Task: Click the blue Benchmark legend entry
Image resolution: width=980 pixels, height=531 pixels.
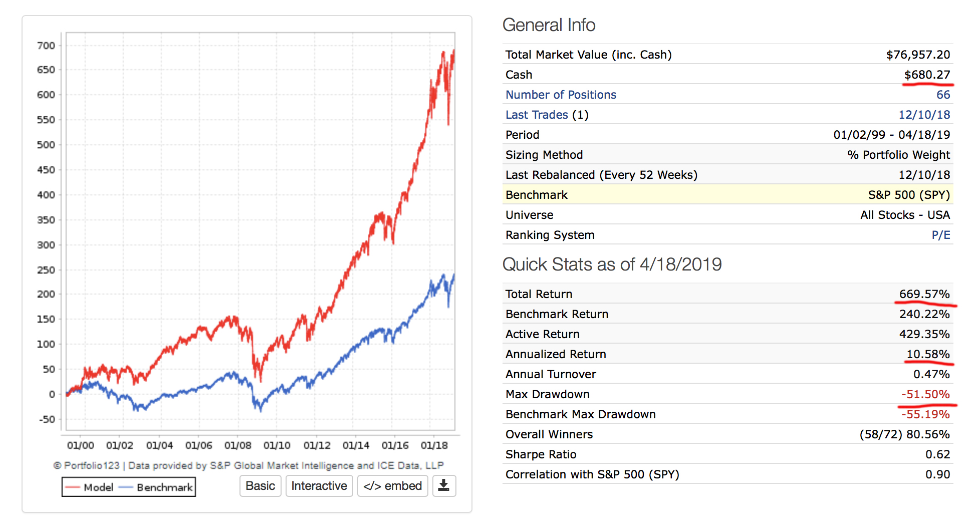Action: [x=156, y=487]
